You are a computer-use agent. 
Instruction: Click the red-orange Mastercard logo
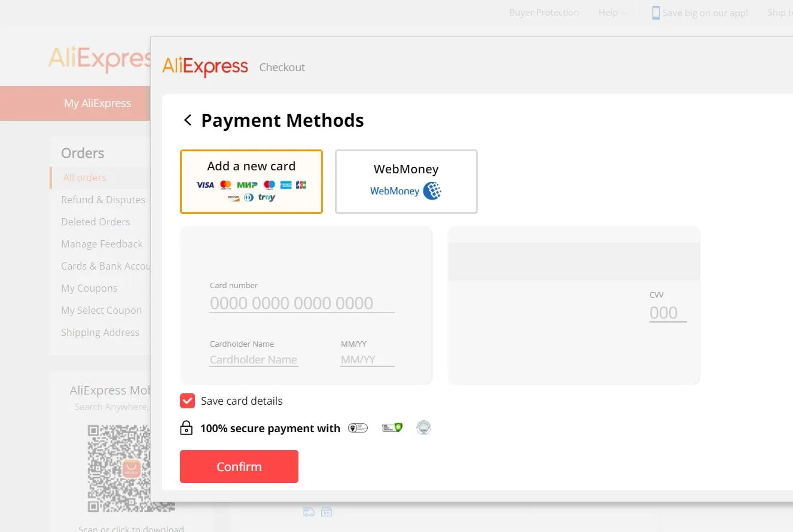coord(225,185)
